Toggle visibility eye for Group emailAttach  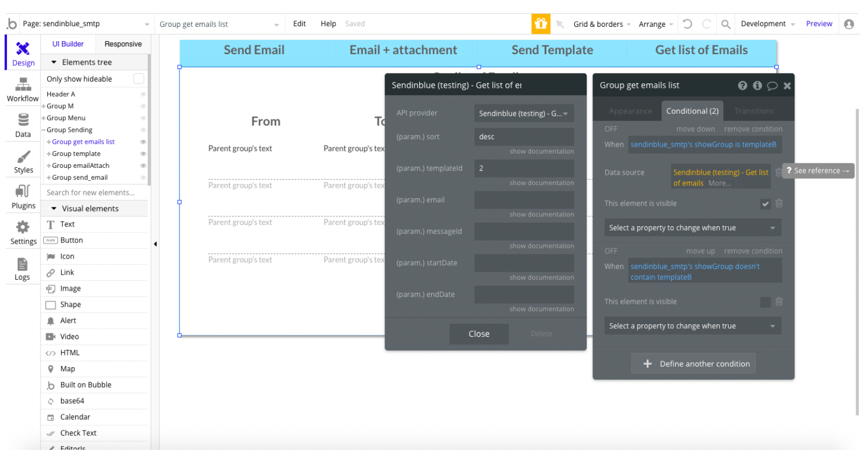point(143,166)
